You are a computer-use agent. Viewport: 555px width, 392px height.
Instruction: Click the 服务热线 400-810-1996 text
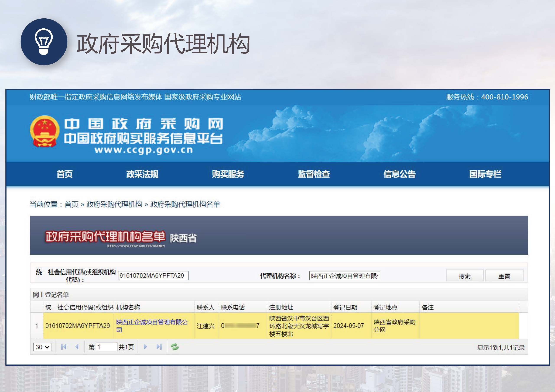click(x=487, y=97)
